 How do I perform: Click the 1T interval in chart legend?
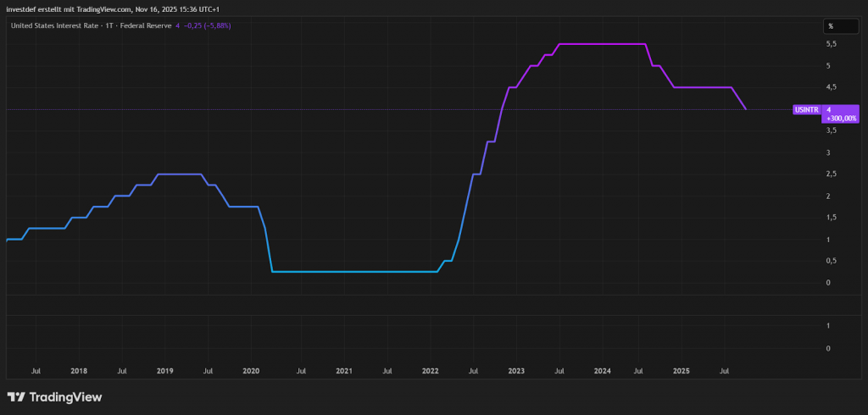tap(107, 25)
